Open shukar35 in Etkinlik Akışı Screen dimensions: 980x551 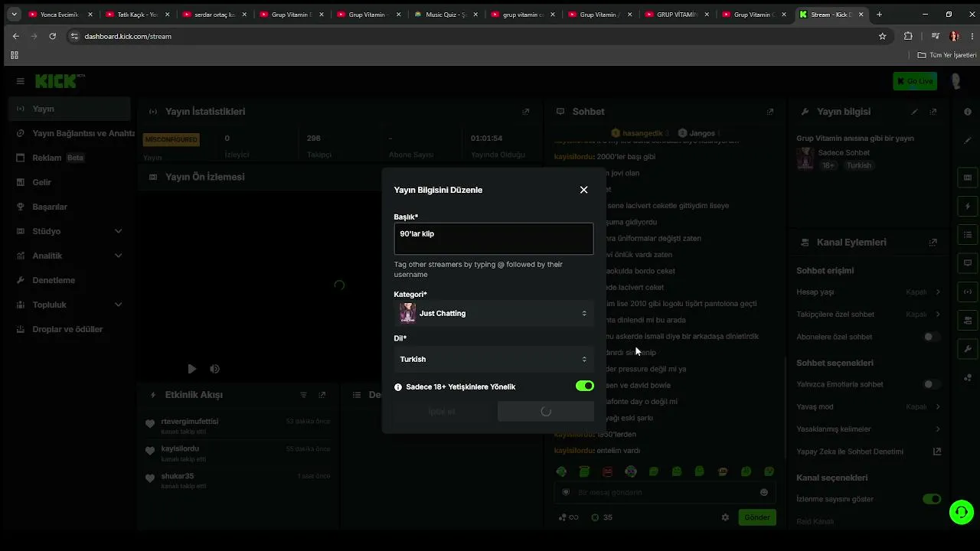178,476
